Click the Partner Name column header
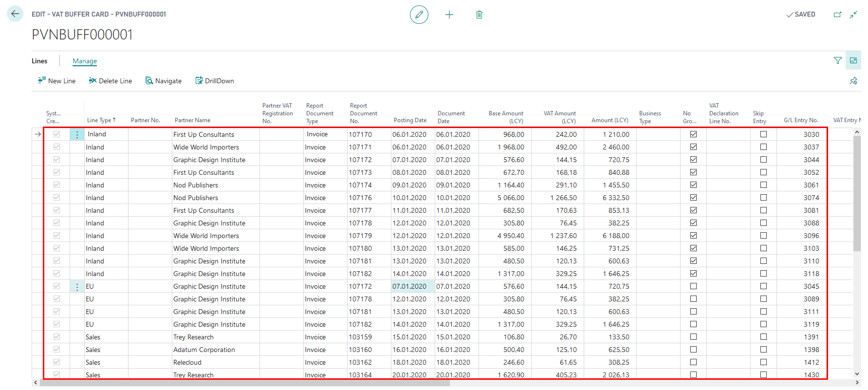This screenshot has width=868, height=390. 192,120
